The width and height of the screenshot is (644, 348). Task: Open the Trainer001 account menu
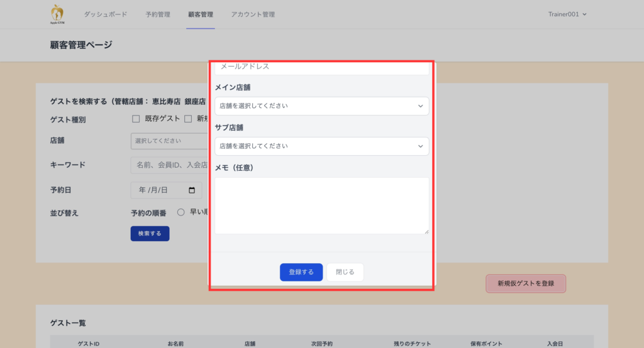(x=567, y=14)
